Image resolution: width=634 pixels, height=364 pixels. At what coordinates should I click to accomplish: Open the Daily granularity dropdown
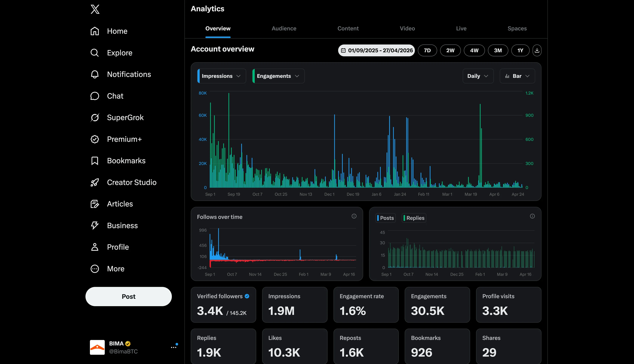tap(478, 76)
